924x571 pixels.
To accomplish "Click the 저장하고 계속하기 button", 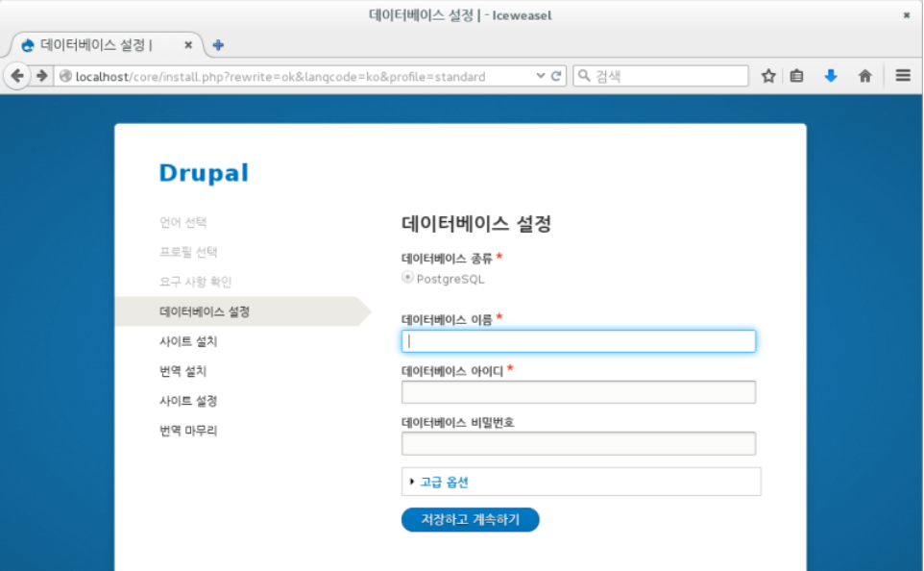I will [x=471, y=520].
